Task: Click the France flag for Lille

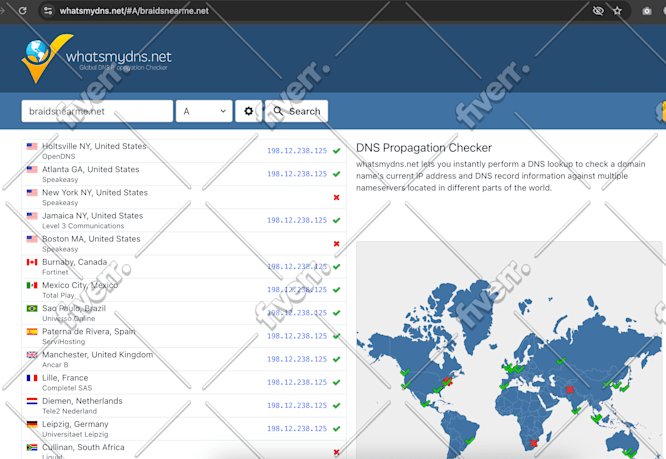Action: pos(32,378)
